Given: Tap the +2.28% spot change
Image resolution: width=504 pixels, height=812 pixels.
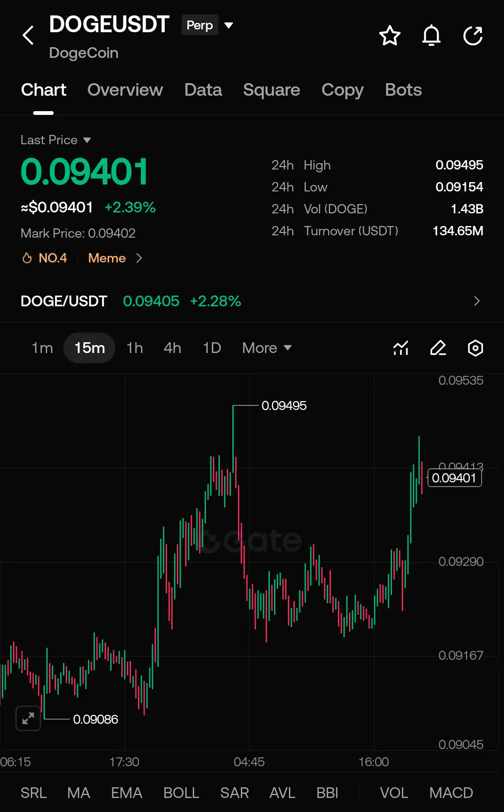Looking at the screenshot, I should [x=216, y=301].
